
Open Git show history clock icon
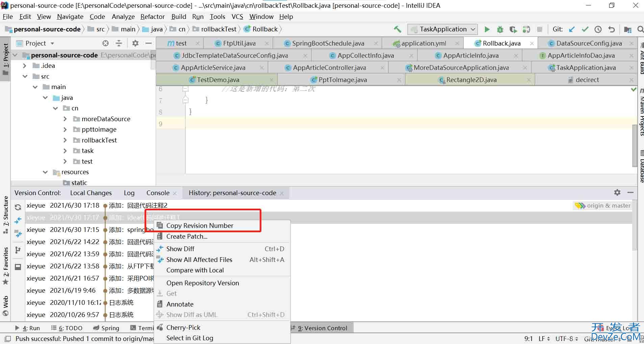(x=598, y=29)
